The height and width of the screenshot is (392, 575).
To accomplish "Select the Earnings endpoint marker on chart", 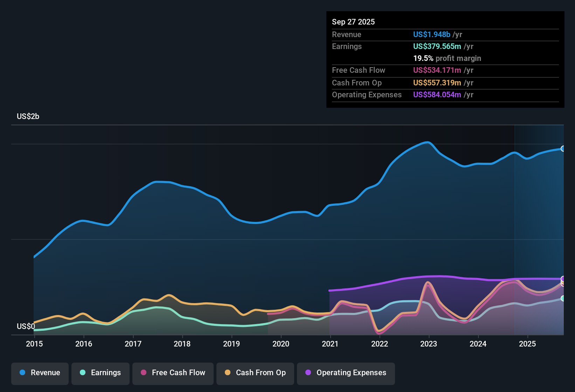I will [563, 299].
